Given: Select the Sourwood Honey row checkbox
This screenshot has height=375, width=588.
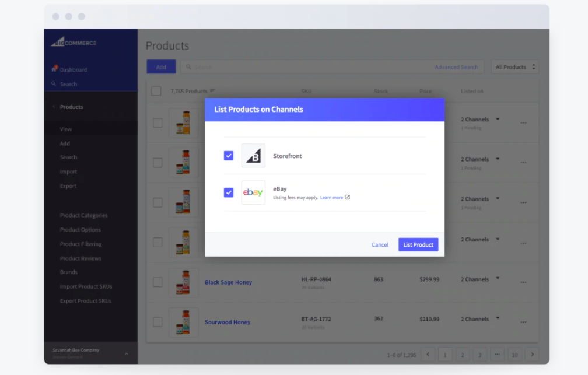Looking at the screenshot, I should (x=157, y=322).
